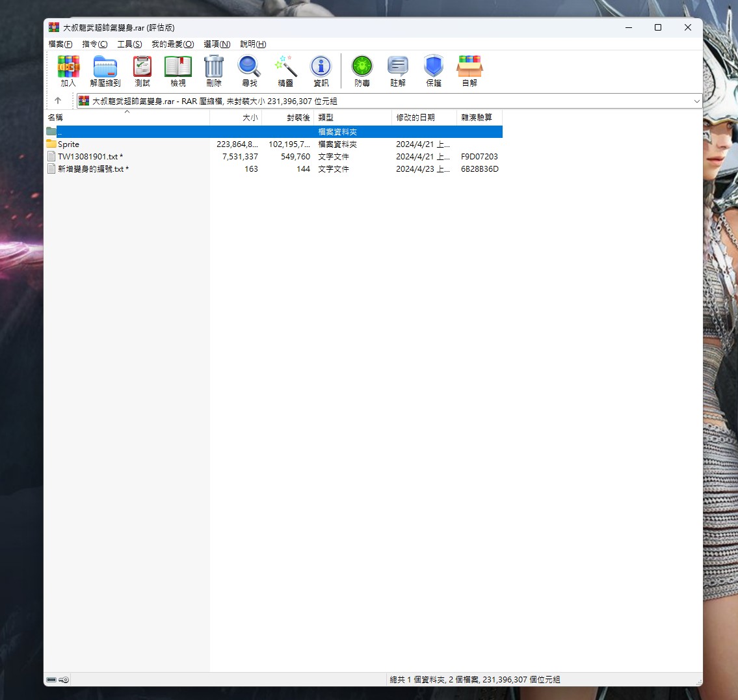The height and width of the screenshot is (700, 738).
Task: Select the Sprite folder
Action: tap(68, 144)
